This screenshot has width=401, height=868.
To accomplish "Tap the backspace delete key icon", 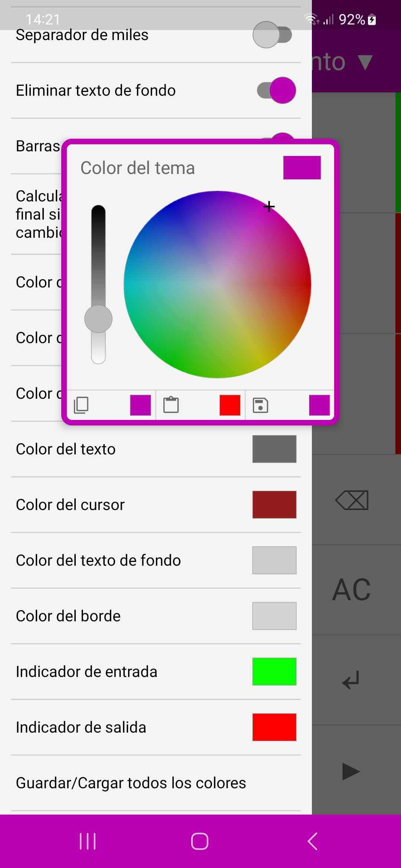I will [352, 500].
